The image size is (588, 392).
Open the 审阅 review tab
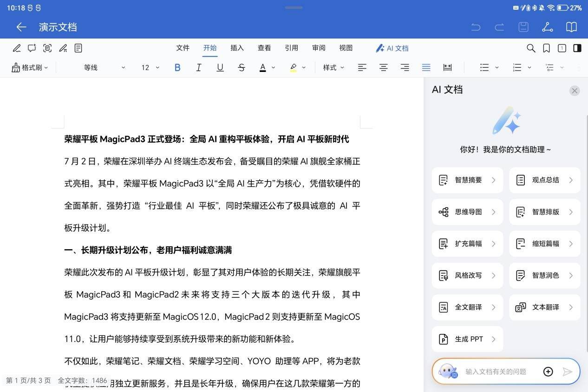coord(319,48)
